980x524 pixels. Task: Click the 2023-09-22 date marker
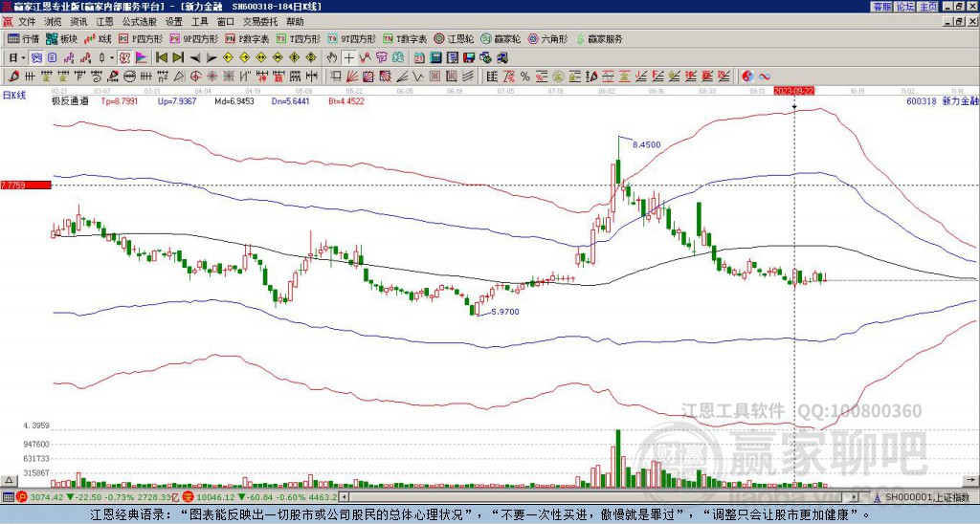click(793, 91)
